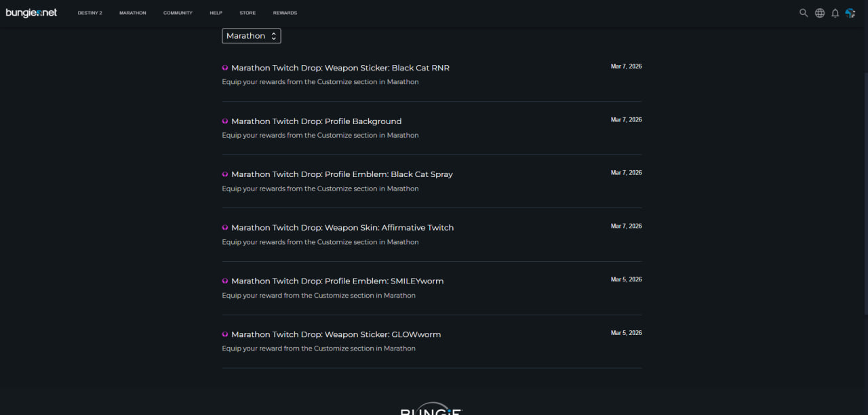
Task: Open the user profile avatar
Action: tap(850, 13)
